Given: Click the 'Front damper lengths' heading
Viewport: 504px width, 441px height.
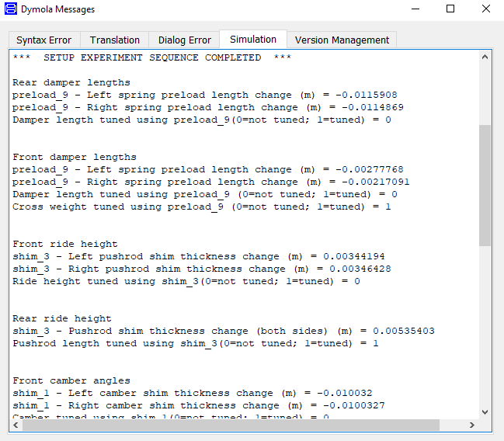Looking at the screenshot, I should pos(75,157).
